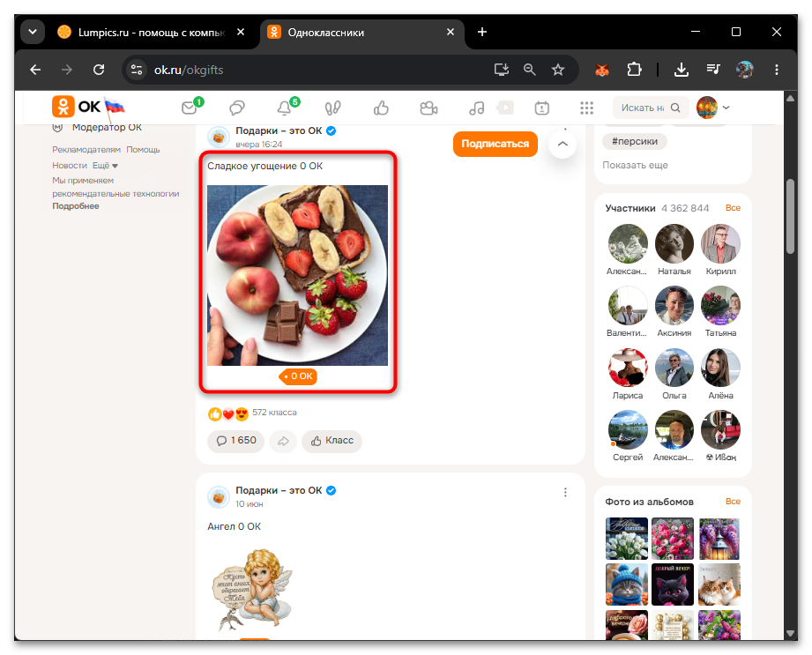Open the discussions speech bubble icon

point(236,108)
